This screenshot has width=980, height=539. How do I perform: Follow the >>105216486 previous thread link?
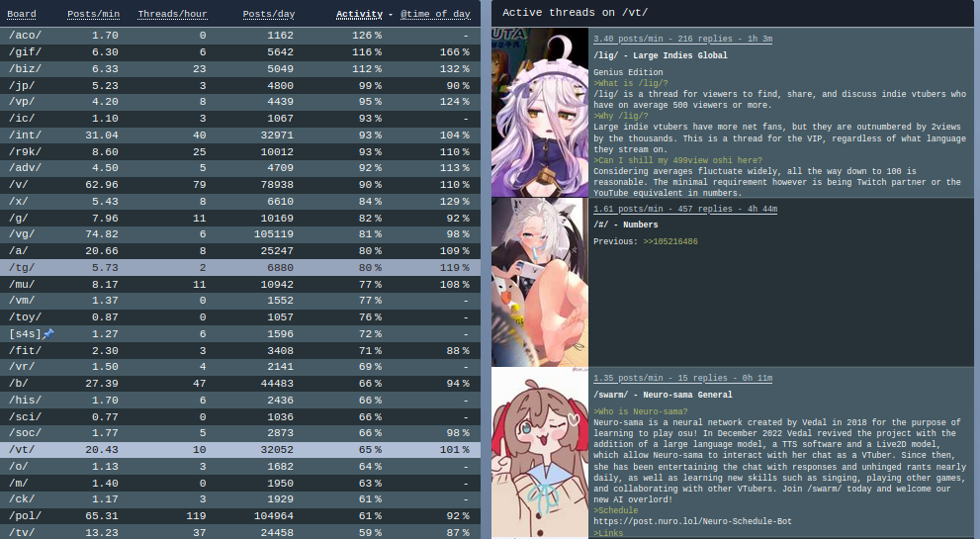point(670,241)
